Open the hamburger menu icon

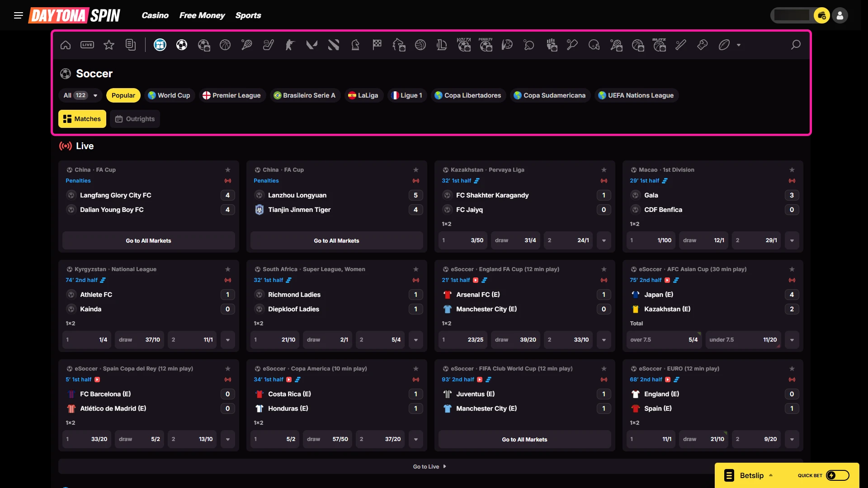click(x=19, y=15)
